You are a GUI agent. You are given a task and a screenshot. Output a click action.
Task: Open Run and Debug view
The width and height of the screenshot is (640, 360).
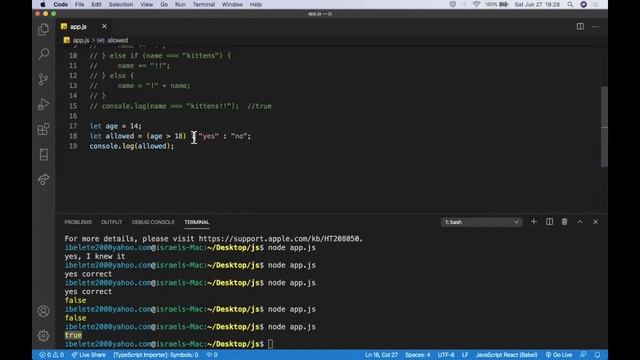[43, 104]
